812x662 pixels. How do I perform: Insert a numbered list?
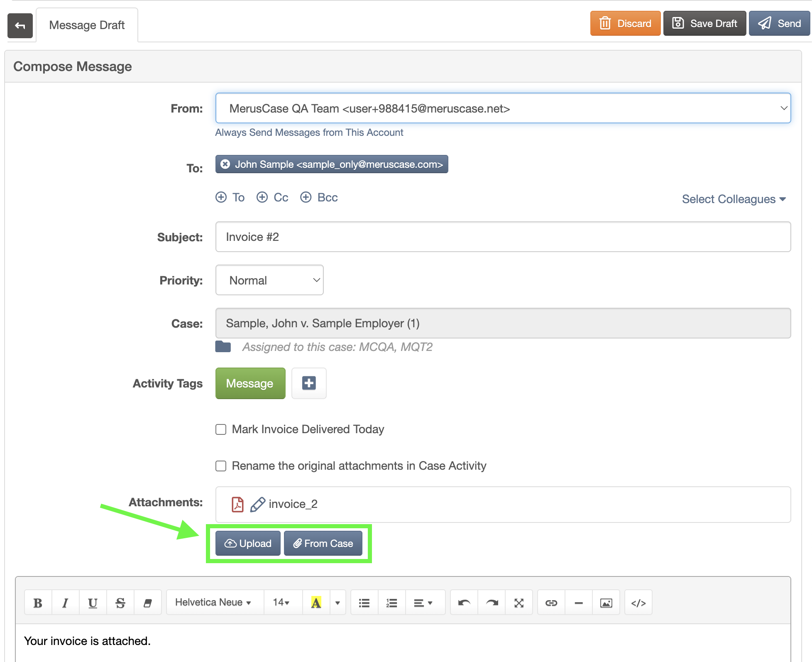(x=391, y=603)
